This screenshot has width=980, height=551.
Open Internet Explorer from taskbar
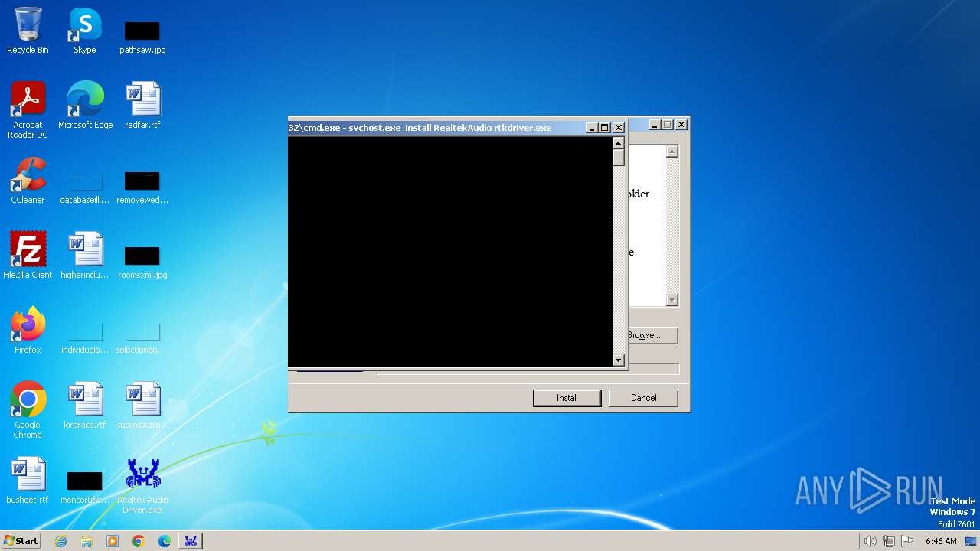point(60,541)
